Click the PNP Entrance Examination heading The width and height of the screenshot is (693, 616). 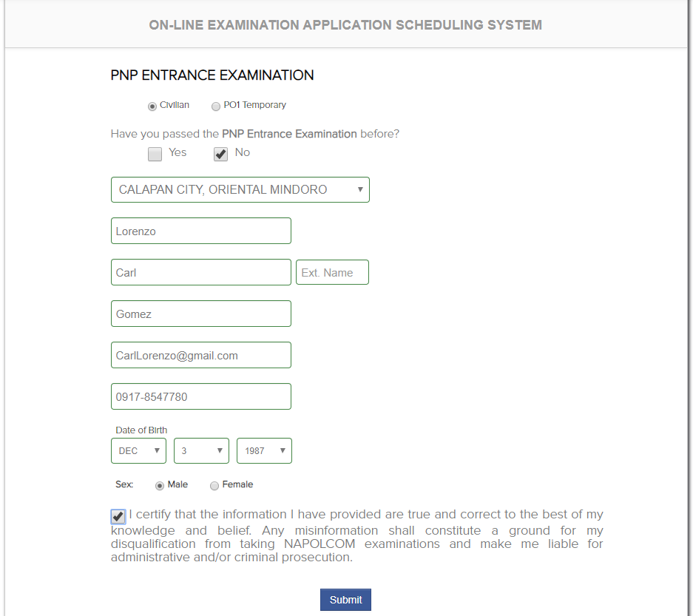[x=212, y=75]
